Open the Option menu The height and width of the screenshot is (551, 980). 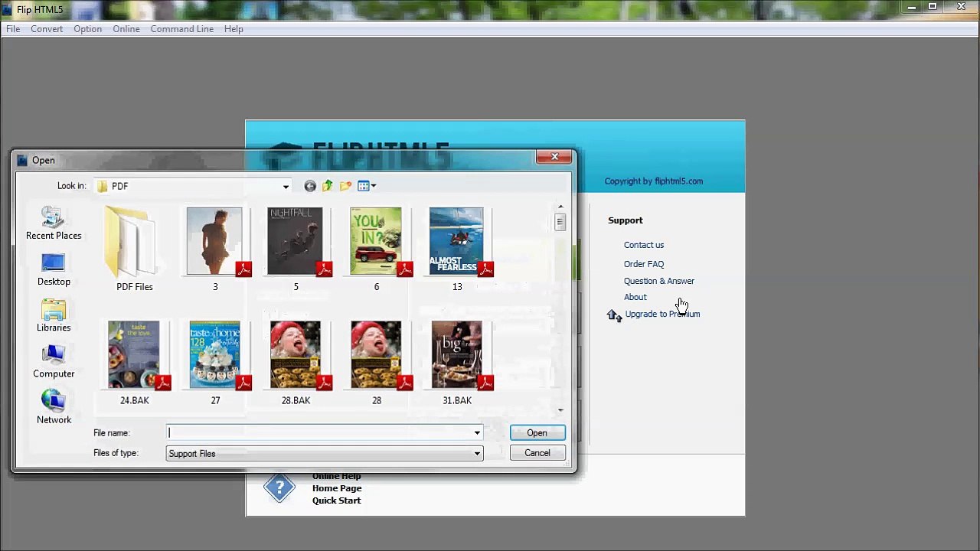[x=87, y=29]
